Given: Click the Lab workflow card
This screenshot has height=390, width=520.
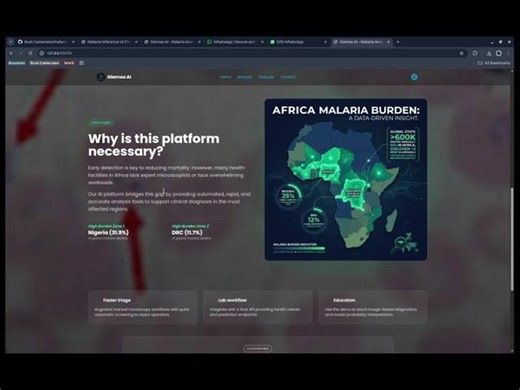Looking at the screenshot, I should (x=258, y=307).
